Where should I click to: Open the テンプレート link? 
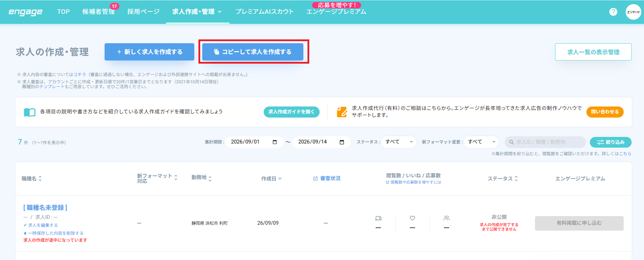click(52, 87)
